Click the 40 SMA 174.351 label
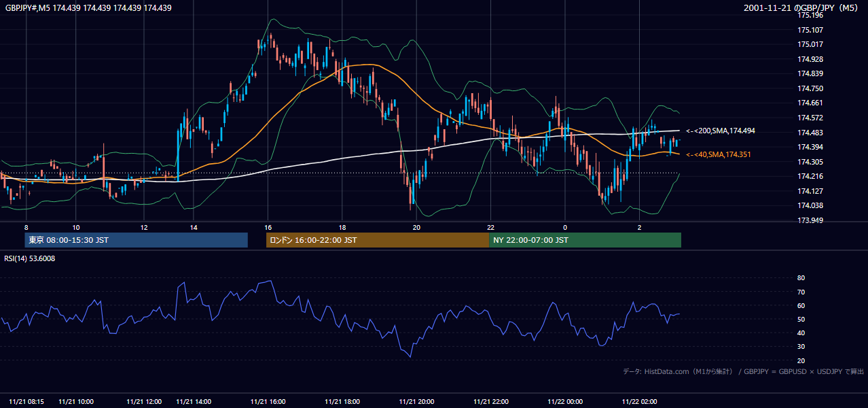868x408 pixels. pos(719,155)
